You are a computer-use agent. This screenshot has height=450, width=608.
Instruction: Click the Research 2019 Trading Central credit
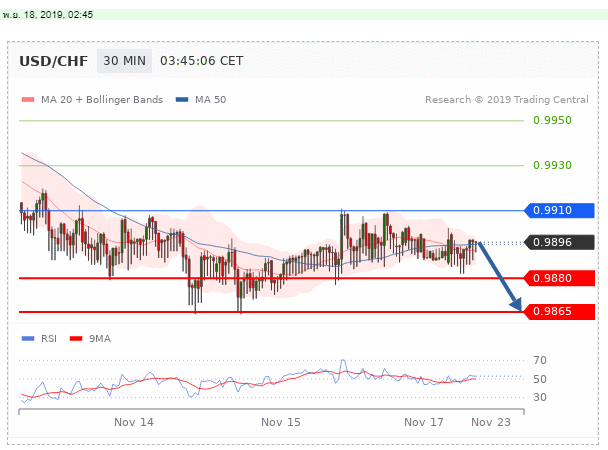click(x=507, y=100)
